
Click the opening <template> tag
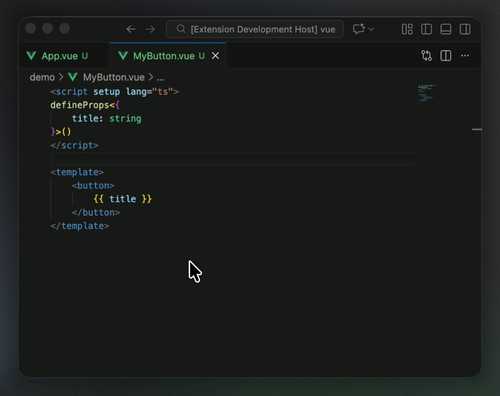tap(77, 172)
